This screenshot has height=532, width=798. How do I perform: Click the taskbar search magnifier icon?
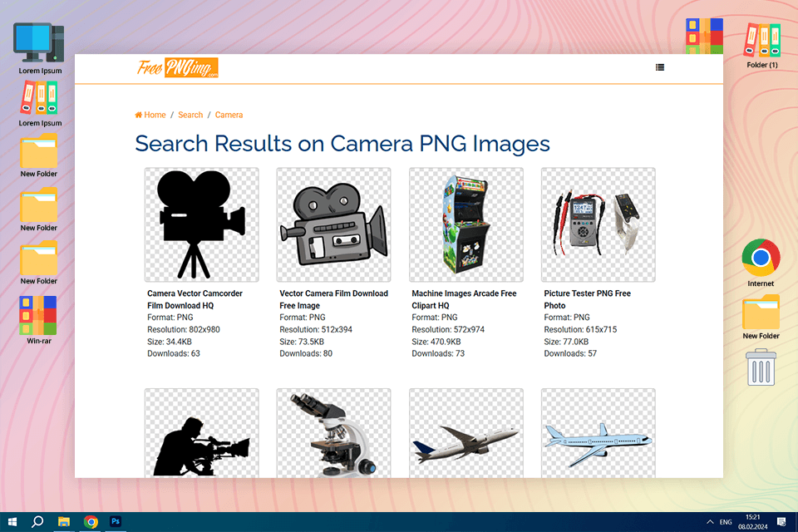pyautogui.click(x=37, y=522)
